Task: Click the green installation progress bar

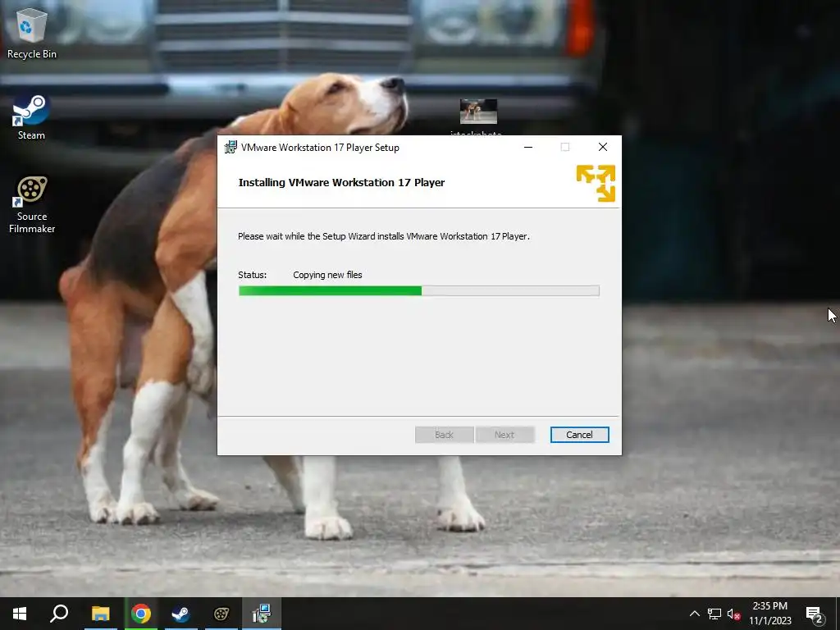Action: [419, 291]
